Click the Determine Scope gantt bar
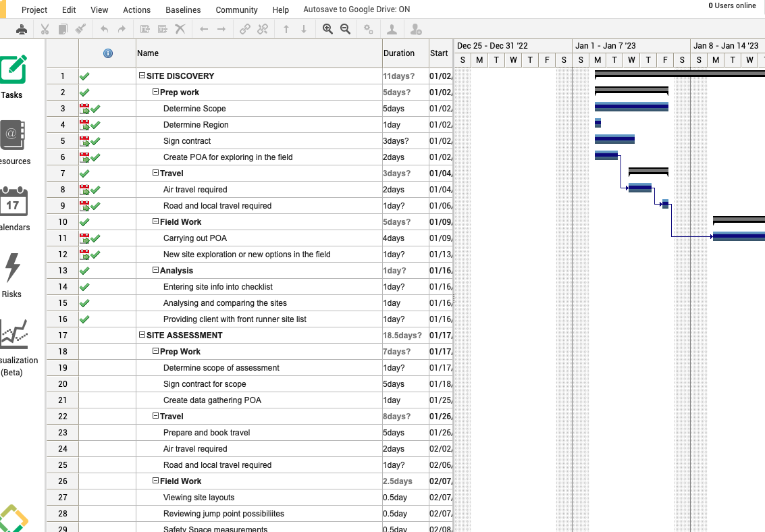This screenshot has width=765, height=532. (x=631, y=107)
